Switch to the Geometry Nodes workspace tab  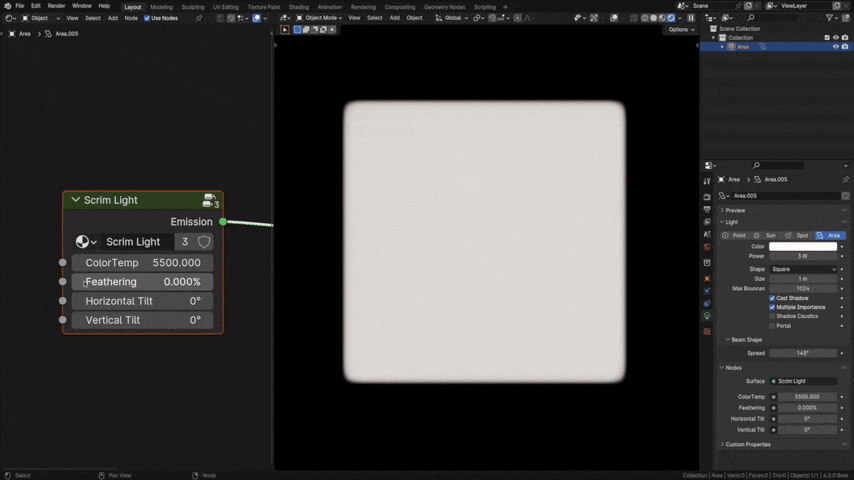(444, 7)
